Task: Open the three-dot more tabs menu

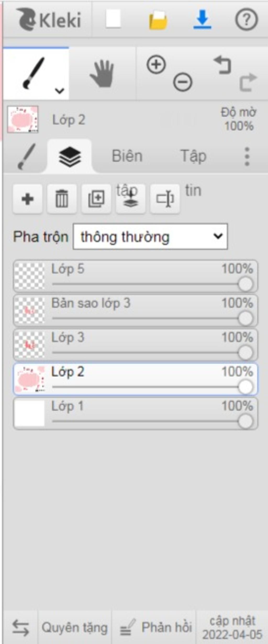Action: tap(247, 157)
